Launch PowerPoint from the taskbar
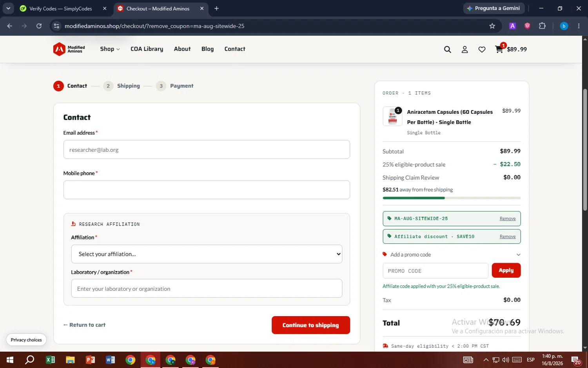Screen dimensions: 588x368 click(90, 360)
